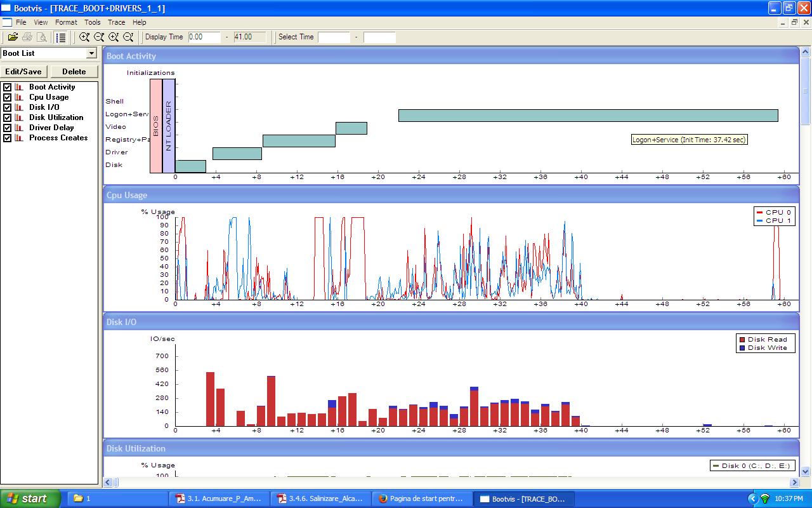Click the Edit/Save button
The image size is (812, 508).
coord(23,72)
